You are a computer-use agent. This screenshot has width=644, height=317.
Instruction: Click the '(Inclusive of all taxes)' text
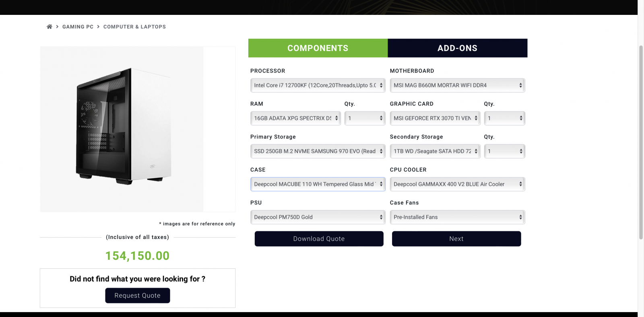pyautogui.click(x=138, y=237)
